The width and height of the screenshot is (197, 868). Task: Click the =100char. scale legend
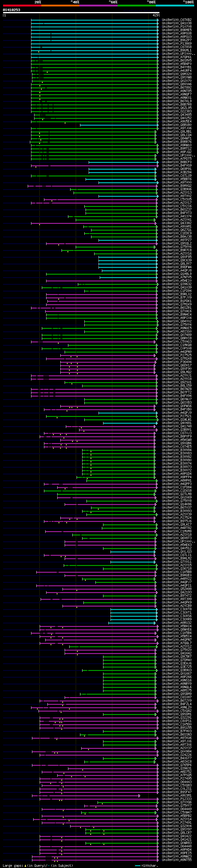pos(146,865)
